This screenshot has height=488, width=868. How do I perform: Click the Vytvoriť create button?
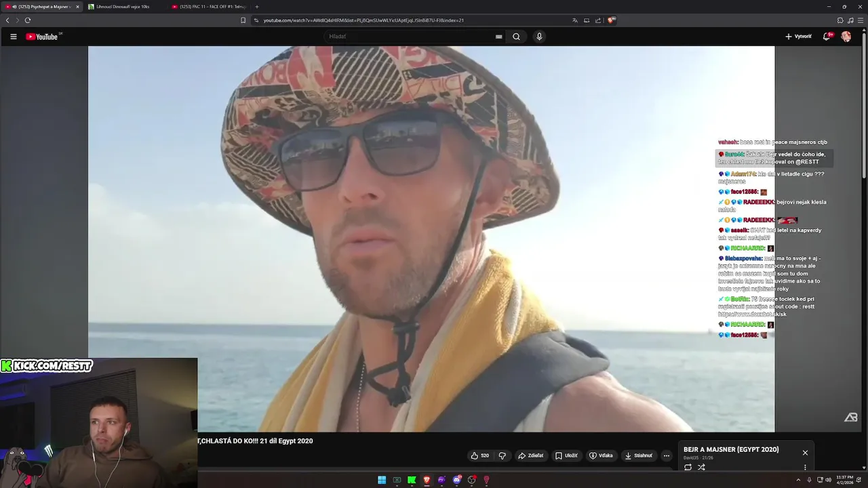tap(798, 37)
